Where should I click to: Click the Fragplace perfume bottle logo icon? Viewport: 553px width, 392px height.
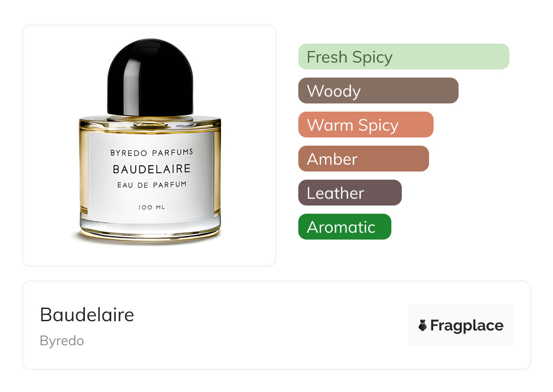(x=423, y=325)
